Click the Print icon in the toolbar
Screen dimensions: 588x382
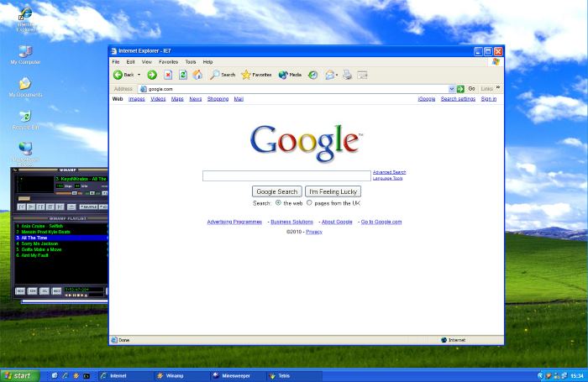[x=348, y=75]
